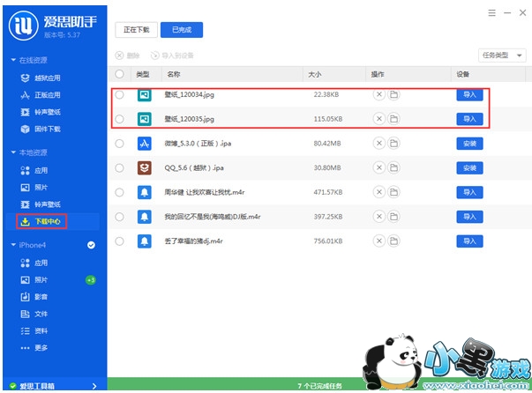Open 越狱应用 in online resources

[x=41, y=78]
